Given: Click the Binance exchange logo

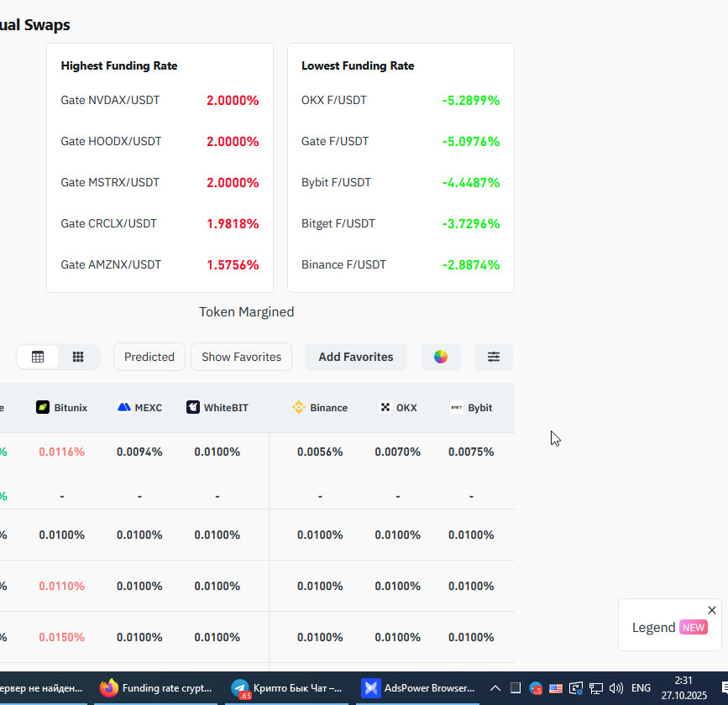Looking at the screenshot, I should click(299, 408).
